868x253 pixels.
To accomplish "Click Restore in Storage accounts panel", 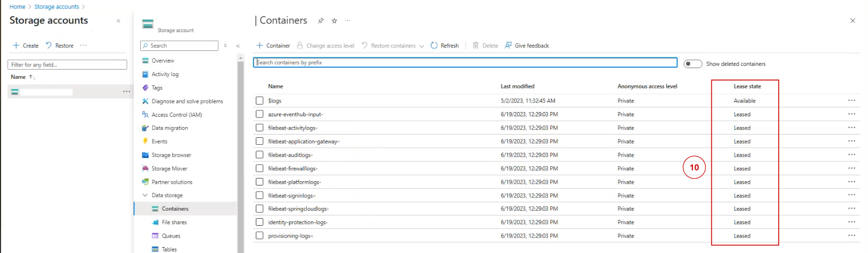I will [x=60, y=46].
